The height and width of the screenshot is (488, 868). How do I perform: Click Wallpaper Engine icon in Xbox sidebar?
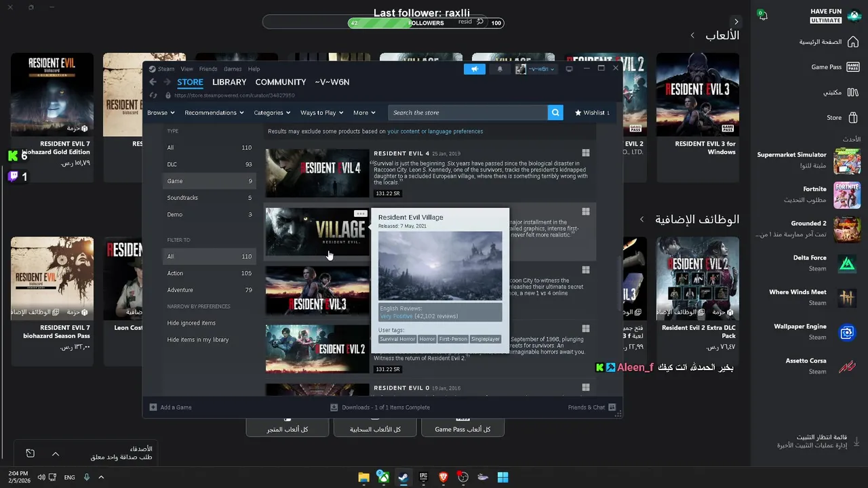pyautogui.click(x=847, y=332)
